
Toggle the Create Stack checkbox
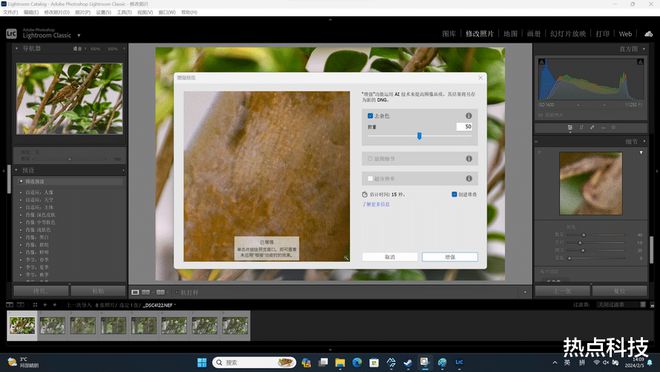454,194
